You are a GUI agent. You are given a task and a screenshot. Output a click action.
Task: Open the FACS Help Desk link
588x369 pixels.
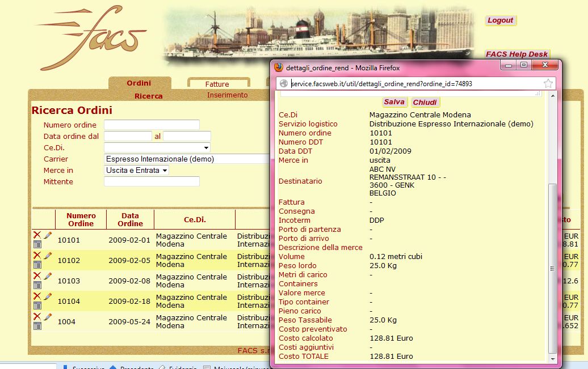pos(516,54)
